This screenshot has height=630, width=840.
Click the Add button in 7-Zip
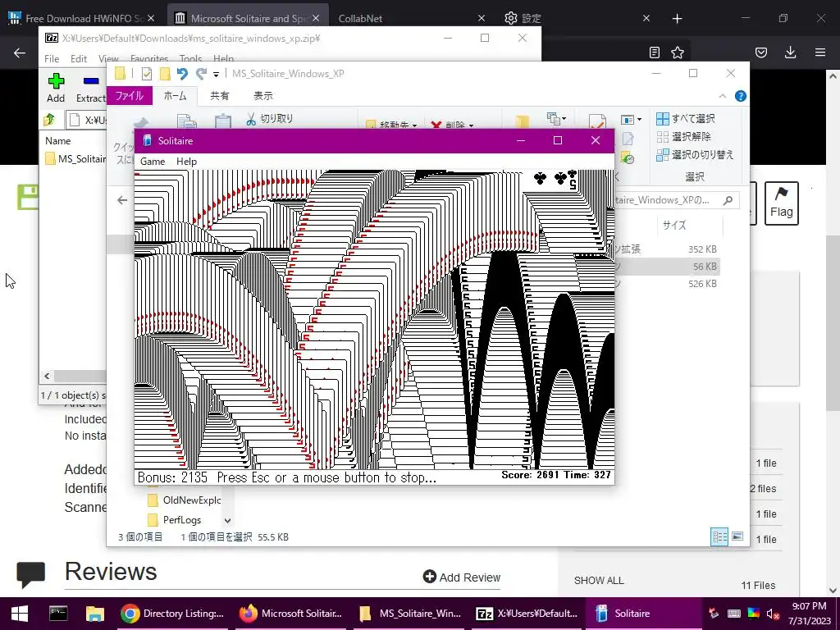tap(56, 89)
